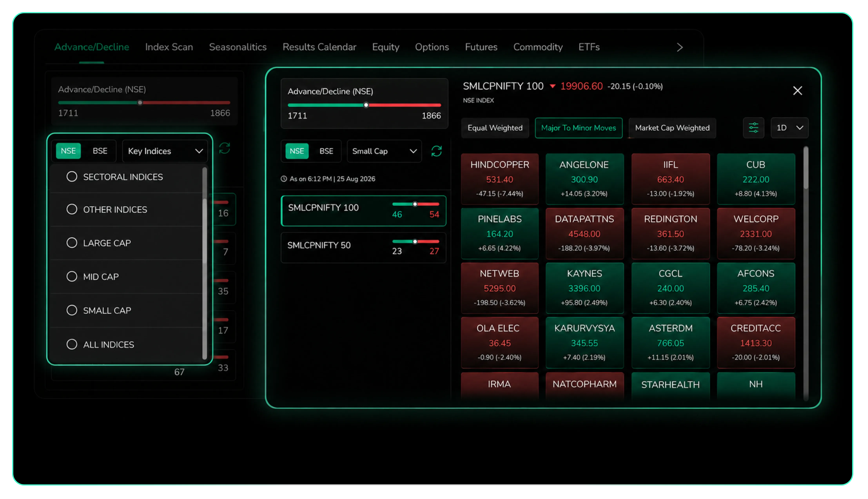This screenshot has height=499, width=868.
Task: Go to the Commodity tab
Action: point(538,47)
